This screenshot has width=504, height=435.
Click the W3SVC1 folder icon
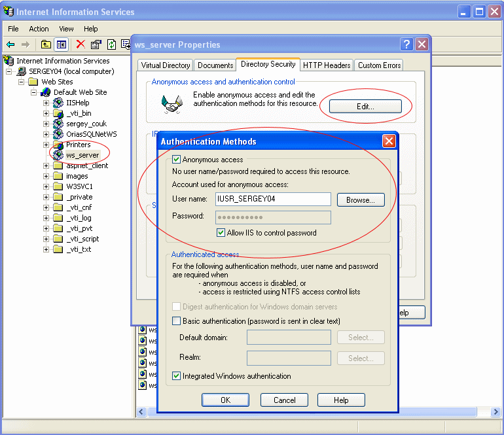click(x=58, y=186)
